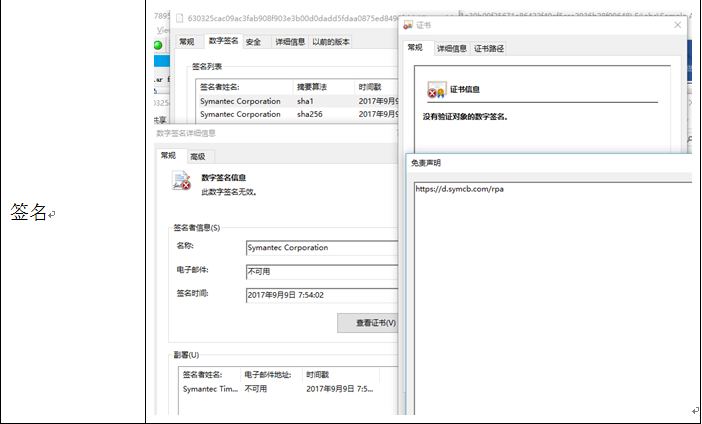Open the 详细信息 tab in file properties
Image resolution: width=702 pixels, height=424 pixels.
(290, 42)
